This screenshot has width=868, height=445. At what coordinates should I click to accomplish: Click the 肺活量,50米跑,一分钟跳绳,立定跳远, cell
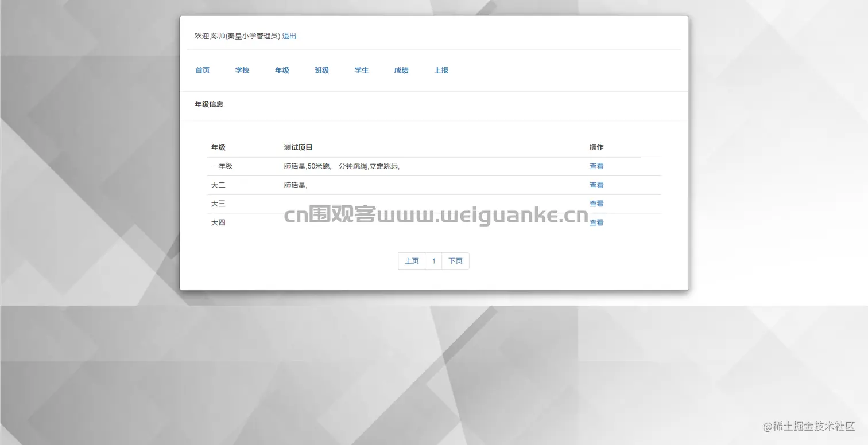tap(342, 166)
